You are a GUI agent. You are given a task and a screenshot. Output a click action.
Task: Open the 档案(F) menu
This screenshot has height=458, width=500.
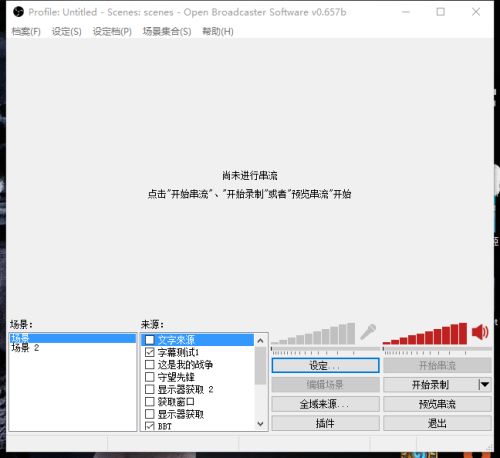coord(26,32)
